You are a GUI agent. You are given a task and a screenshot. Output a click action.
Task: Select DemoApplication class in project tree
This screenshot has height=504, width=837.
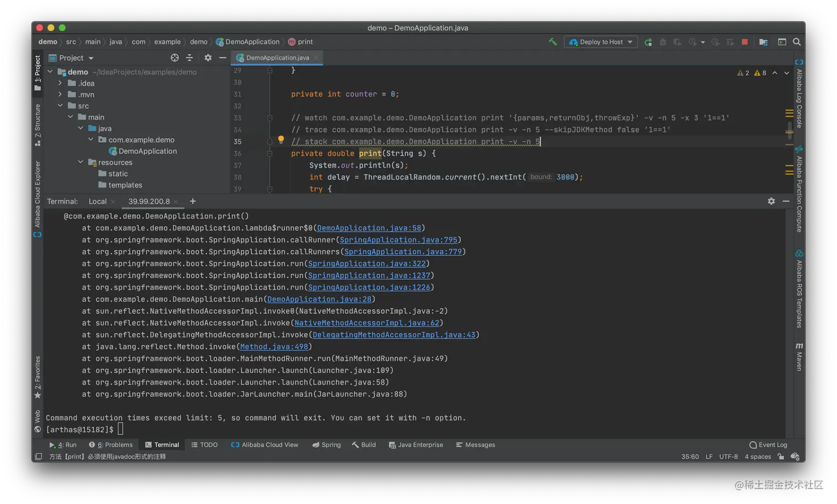tap(143, 151)
